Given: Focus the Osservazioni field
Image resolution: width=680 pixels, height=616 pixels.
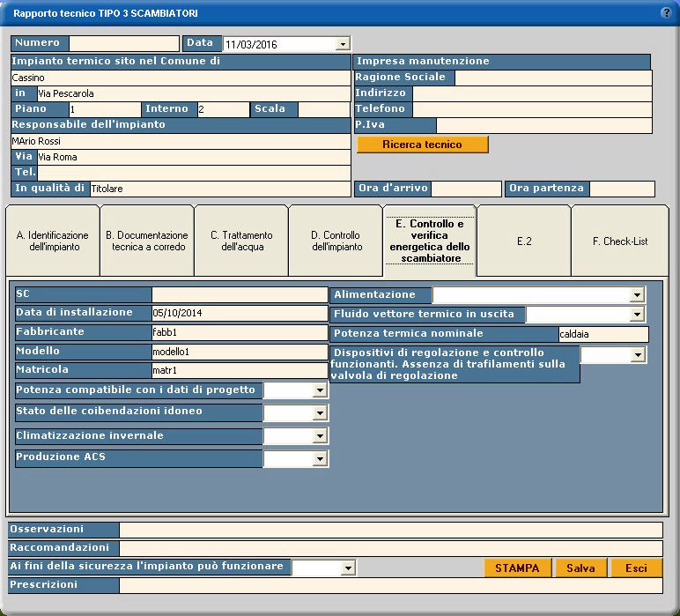Looking at the screenshot, I should pos(391,530).
